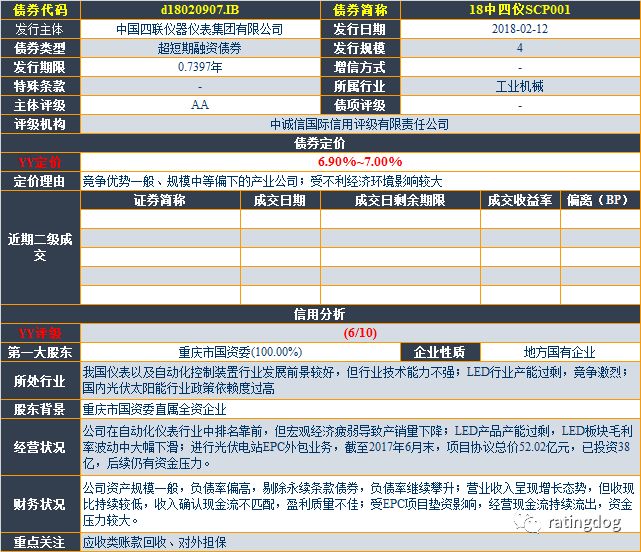Click financial text starting 公司资产规模一般
Screen dimensions: 641x552
358,504
